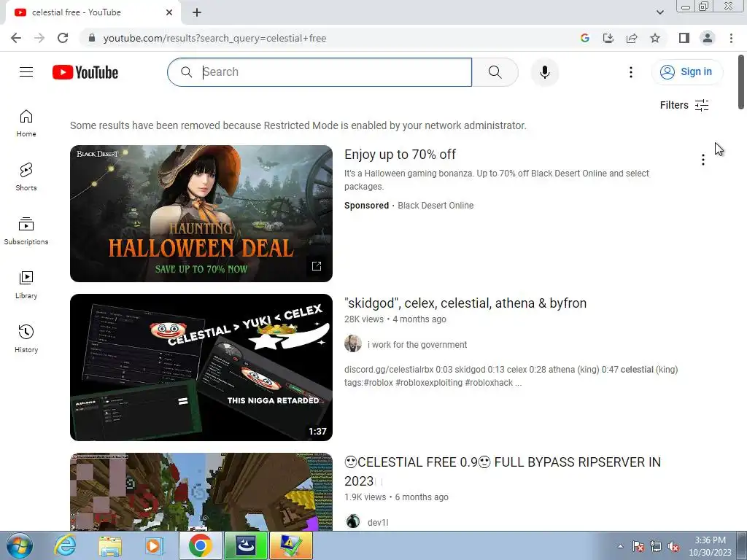747x560 pixels.
Task: Activate voice search microphone
Action: 544,72
